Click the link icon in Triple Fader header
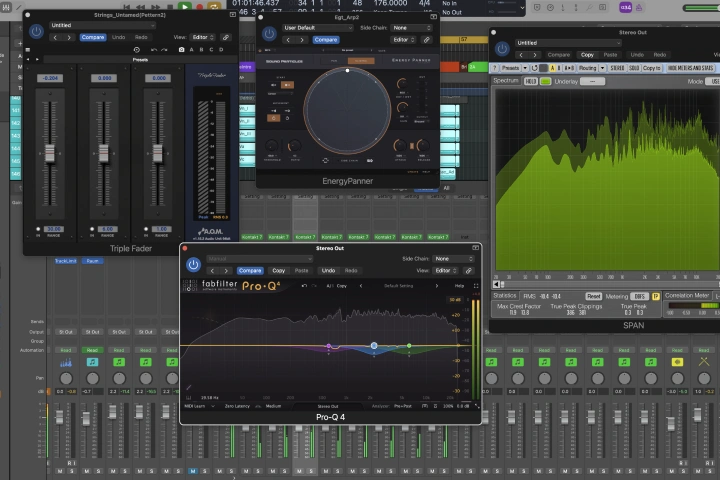Screen dimensions: 720x480 coord(225,37)
